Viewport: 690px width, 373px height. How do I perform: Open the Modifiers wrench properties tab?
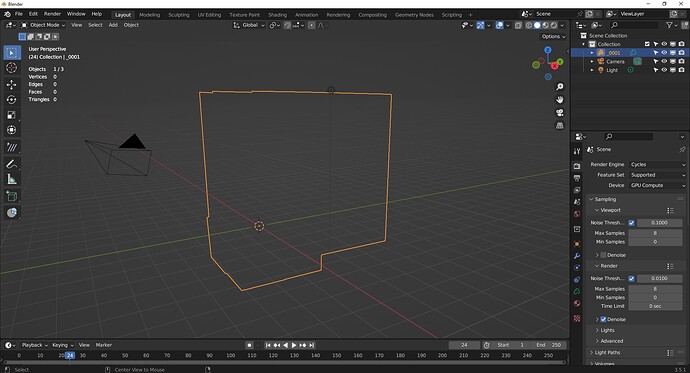click(x=577, y=256)
